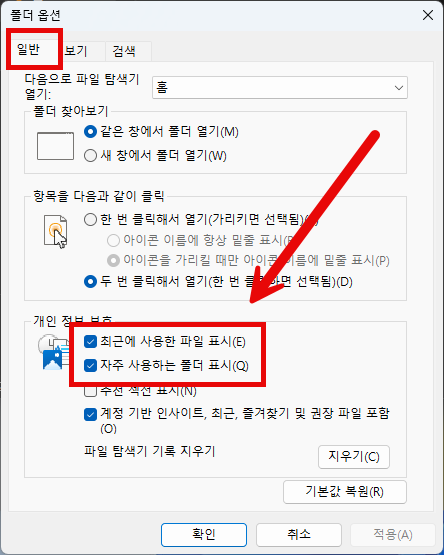This screenshot has height=555, width=444.
Task: Open the 다음으로 파일 탐색기 열기 dropdown arrow
Action: click(x=399, y=87)
